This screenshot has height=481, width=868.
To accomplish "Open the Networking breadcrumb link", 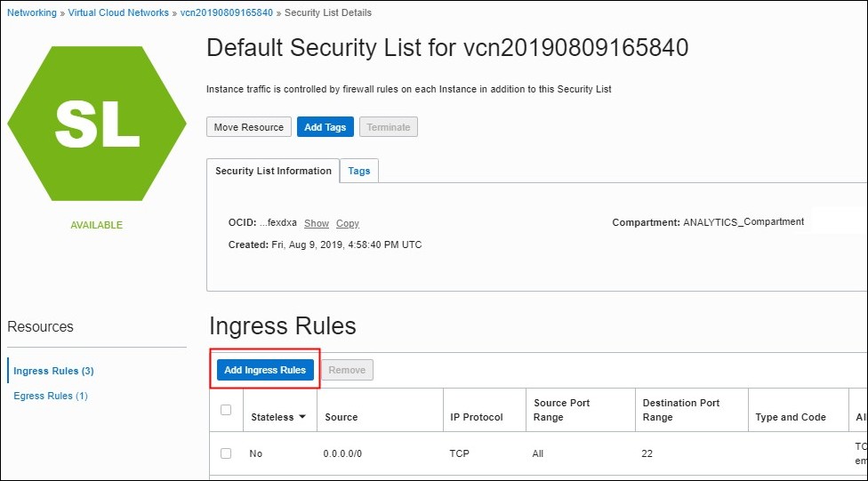I will [x=32, y=13].
